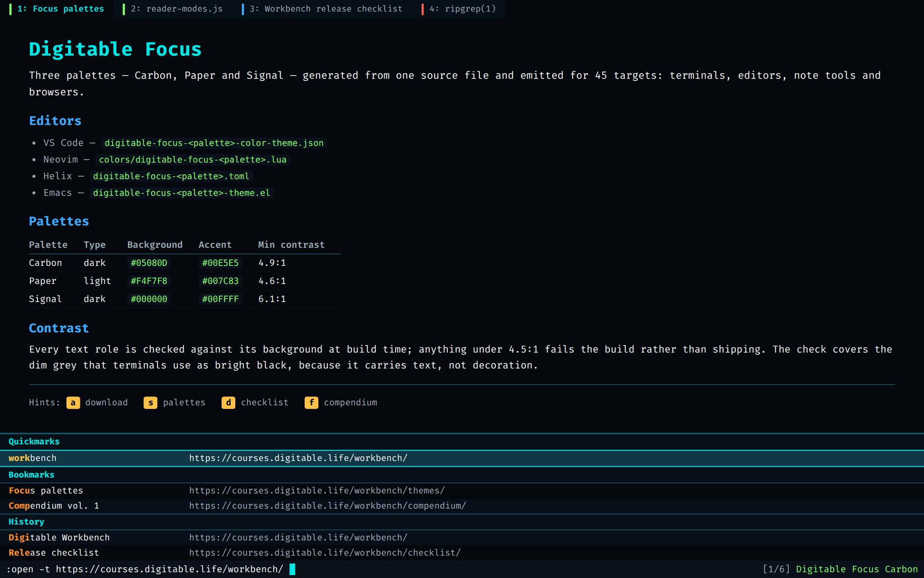Follow the compendium link
Screen dimensions: 924x578
pyautogui.click(x=350, y=403)
